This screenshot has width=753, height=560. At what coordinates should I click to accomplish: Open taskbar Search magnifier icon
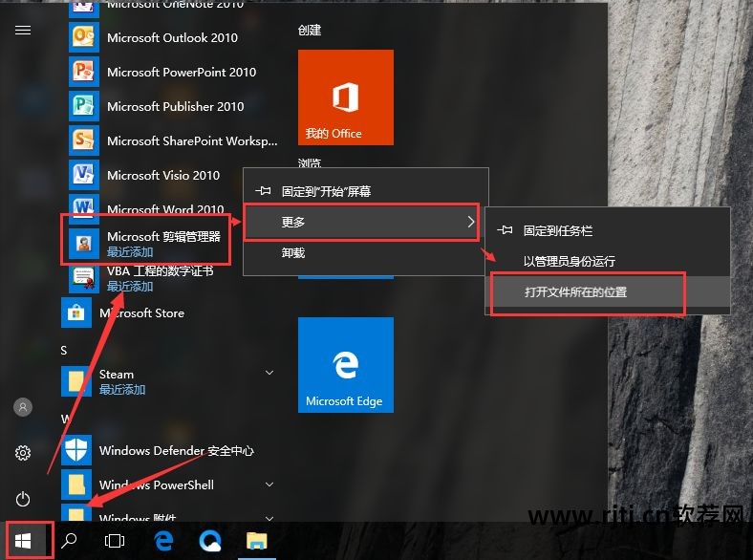[x=69, y=541]
